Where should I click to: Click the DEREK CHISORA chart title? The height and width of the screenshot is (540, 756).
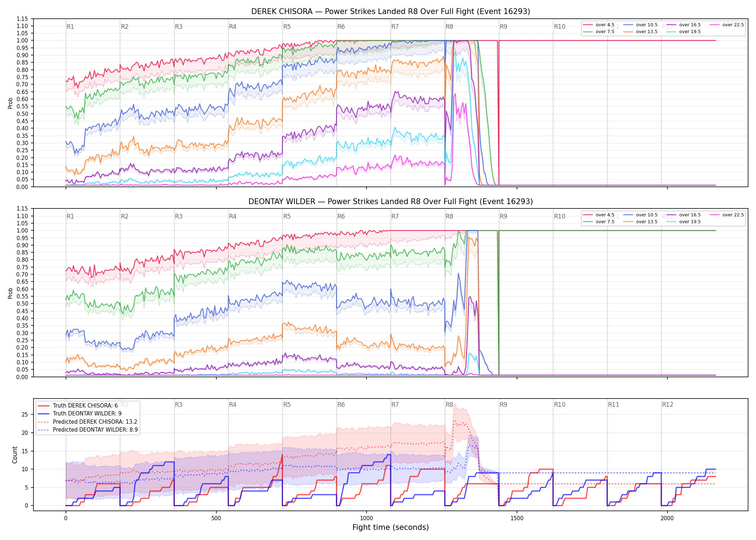(391, 12)
